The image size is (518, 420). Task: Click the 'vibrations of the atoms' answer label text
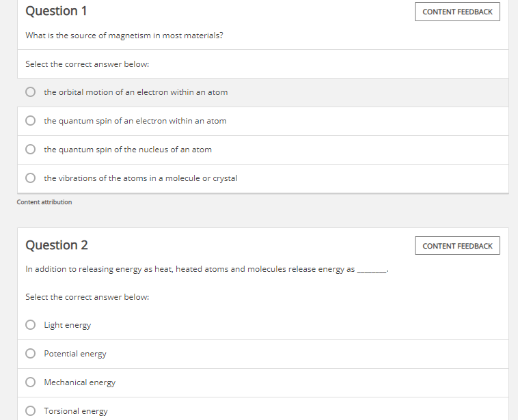(140, 178)
